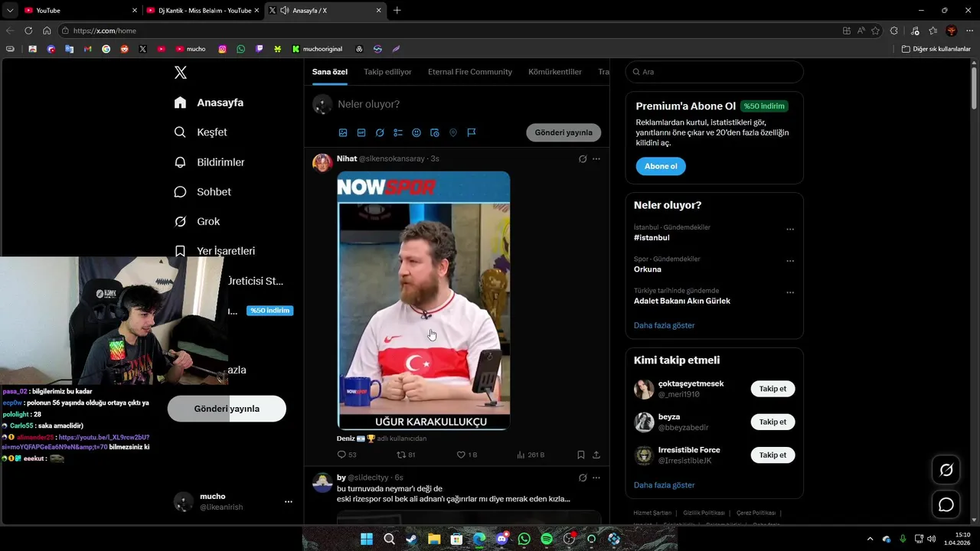Viewport: 980px width, 551px height.
Task: Follow çoktaşeyetmesek with Takip et
Action: (773, 389)
